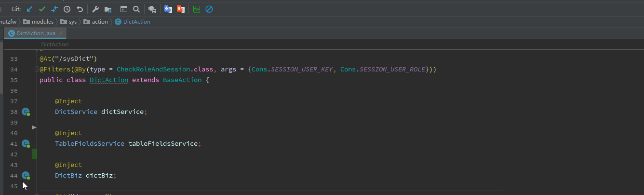The height and width of the screenshot is (195, 644).
Task: Click the sys folder breadcrumb
Action: tap(68, 22)
